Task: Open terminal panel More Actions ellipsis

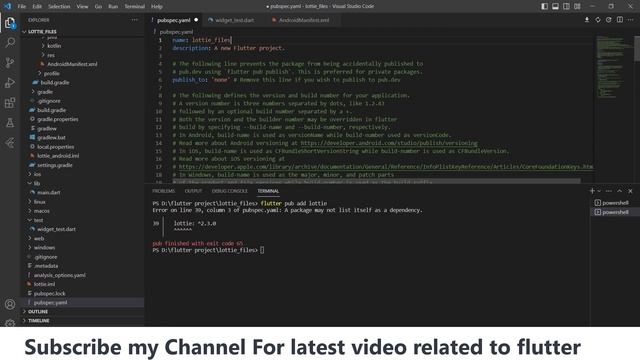Action: (609, 191)
